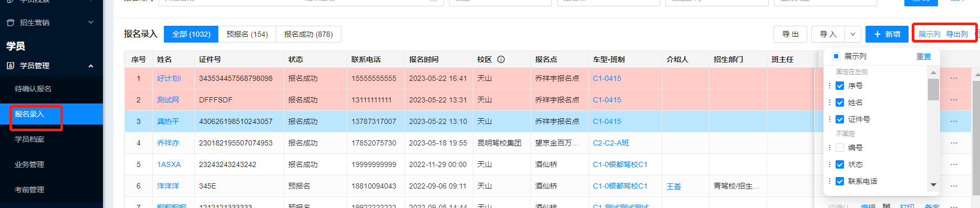Switch to the 预报名 (154) tab
This screenshot has width=980, height=208.
tap(247, 34)
